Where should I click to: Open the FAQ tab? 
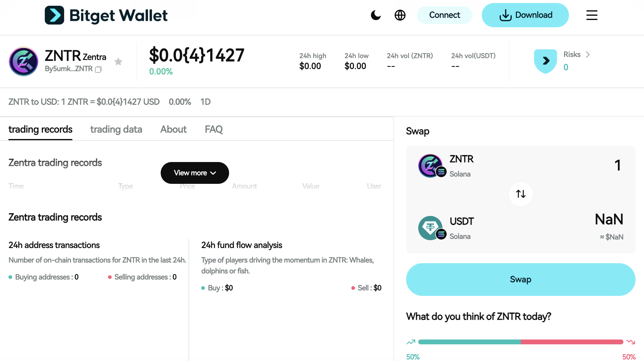(214, 129)
